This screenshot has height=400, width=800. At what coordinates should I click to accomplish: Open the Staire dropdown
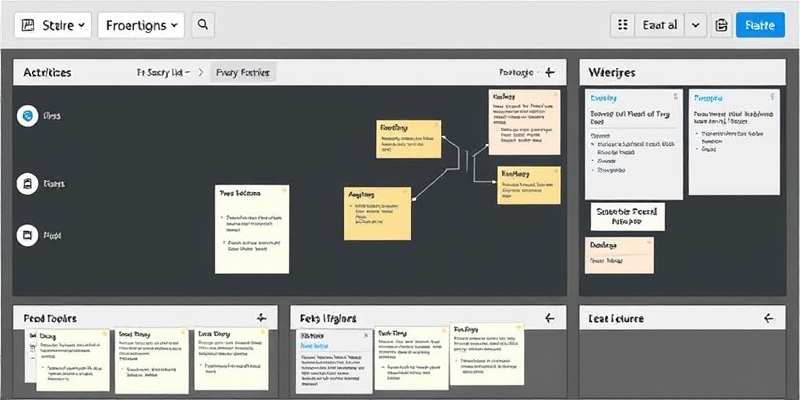pyautogui.click(x=54, y=25)
